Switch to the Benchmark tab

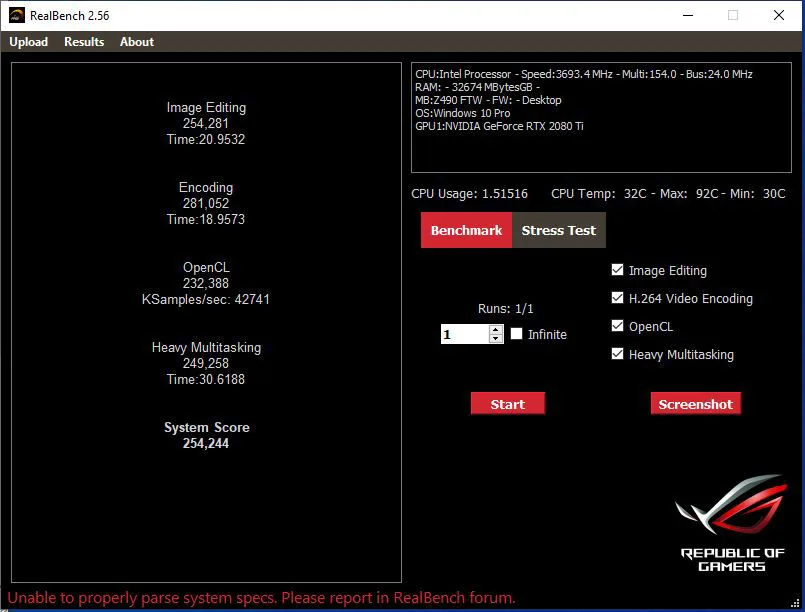click(466, 230)
